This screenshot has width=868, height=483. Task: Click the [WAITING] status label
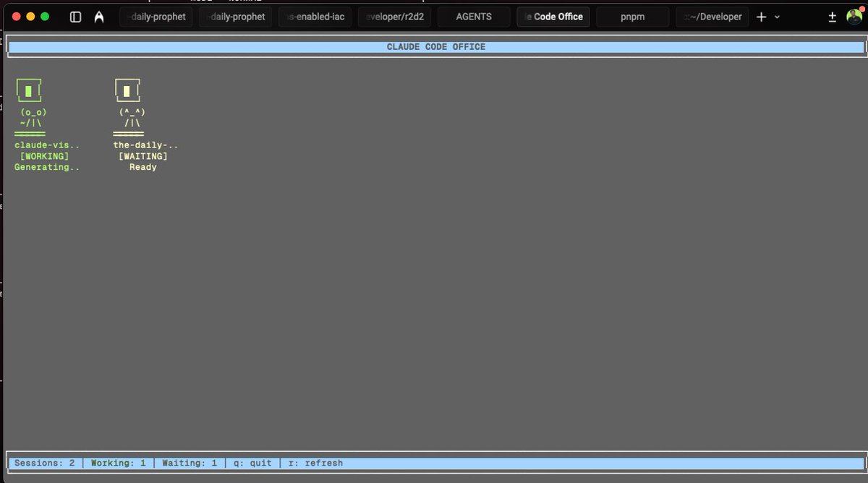pyautogui.click(x=142, y=156)
